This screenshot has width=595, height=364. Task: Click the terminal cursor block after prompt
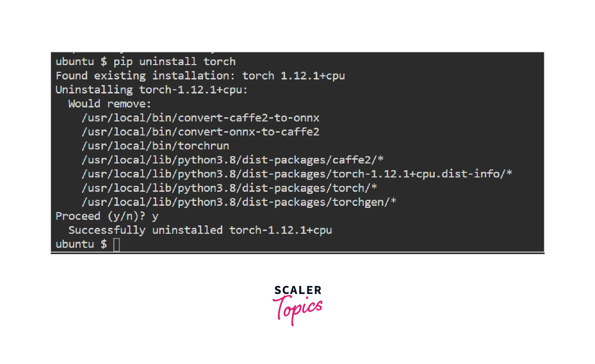[x=117, y=245]
